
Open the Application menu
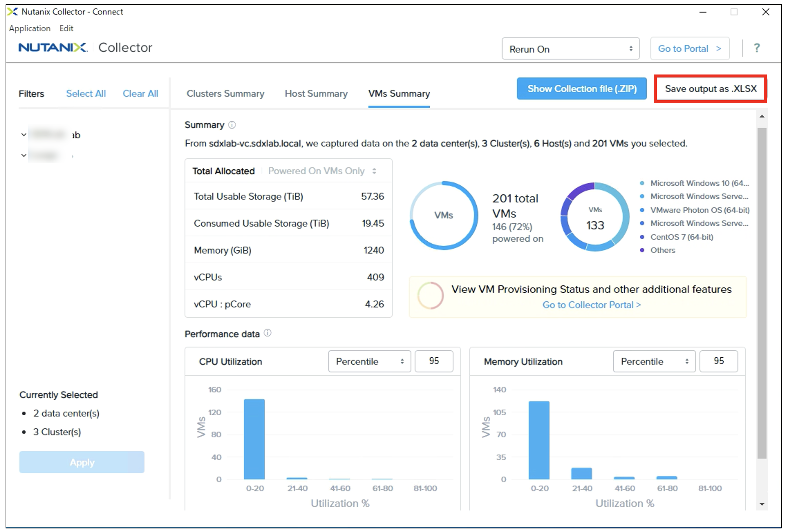coord(30,28)
